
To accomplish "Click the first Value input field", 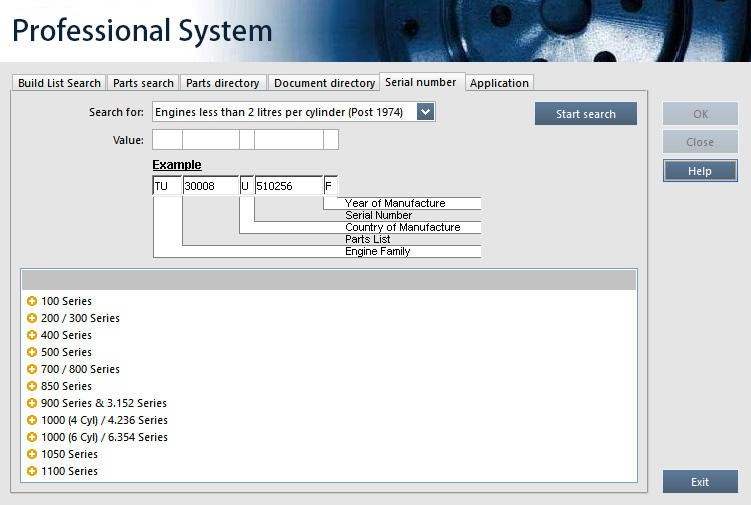I will click(167, 140).
